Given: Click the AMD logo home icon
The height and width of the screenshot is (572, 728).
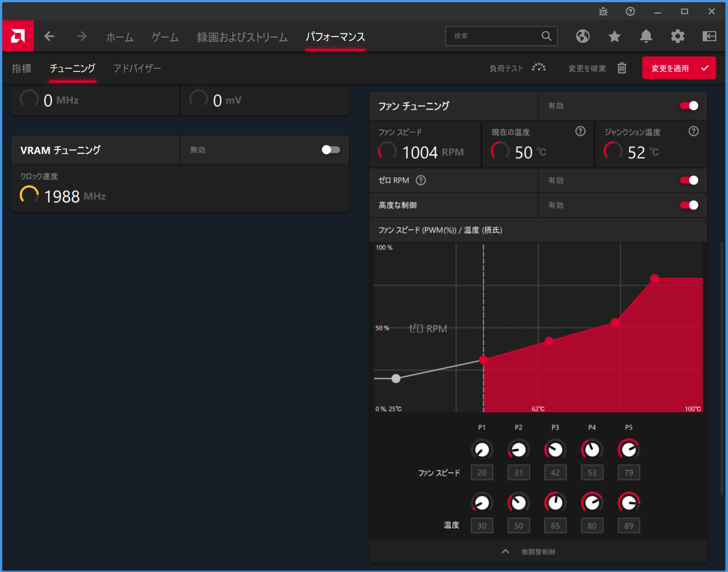Looking at the screenshot, I should pos(18,36).
